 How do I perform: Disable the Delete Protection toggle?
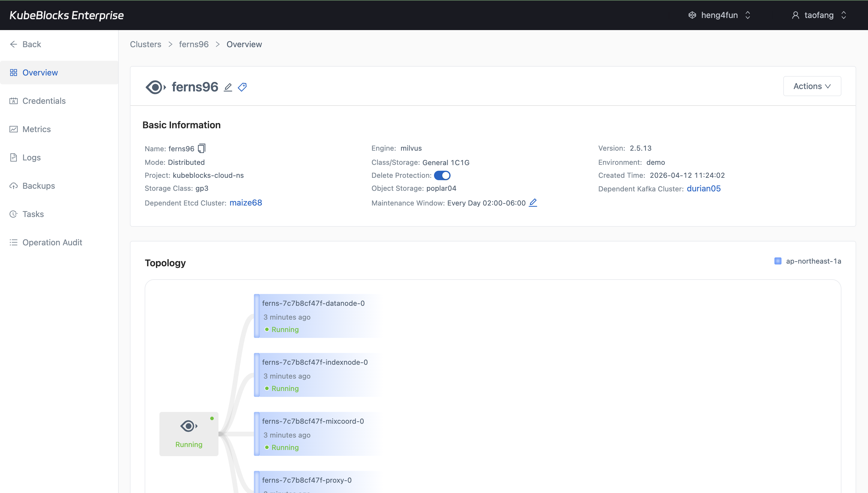(443, 175)
